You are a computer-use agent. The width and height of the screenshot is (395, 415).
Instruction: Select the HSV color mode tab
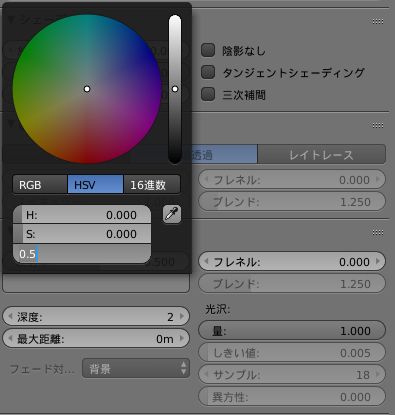click(95, 185)
